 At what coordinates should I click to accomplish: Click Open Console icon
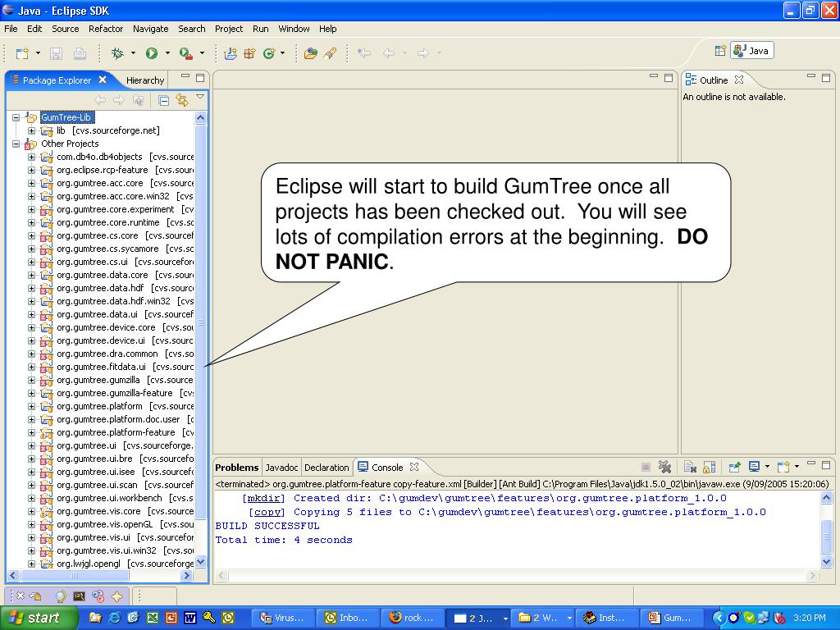pos(783,467)
